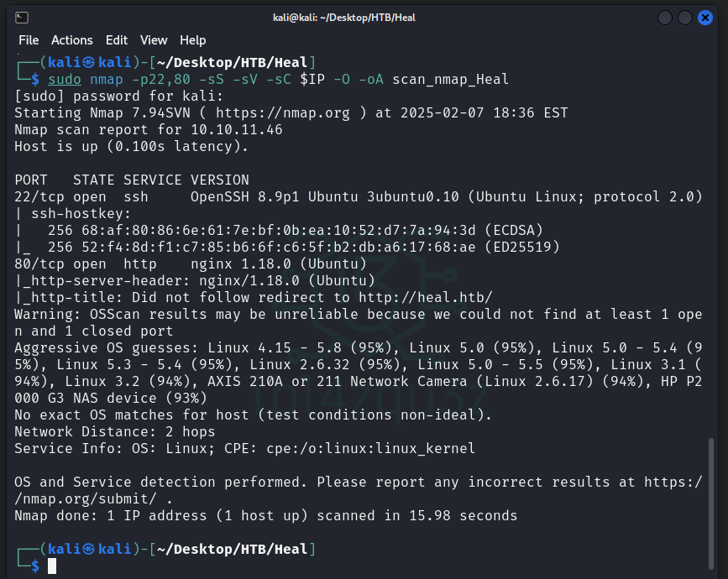
Task: Click the window title kali@kali: ~/Desktop/HTB/Heal
Action: point(344,18)
